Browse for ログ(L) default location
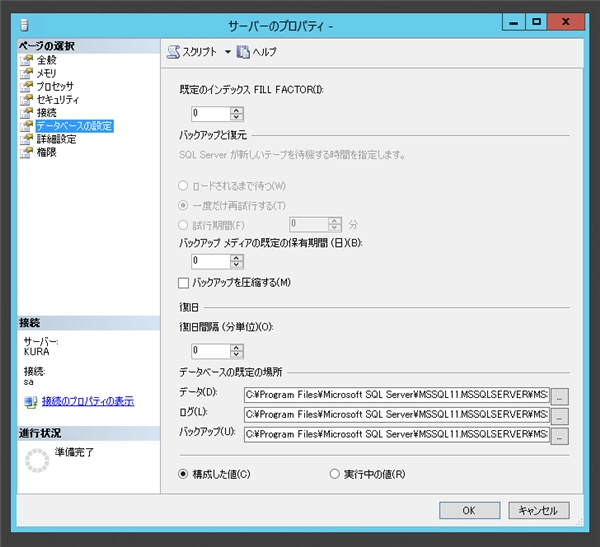600x547 pixels. click(560, 416)
